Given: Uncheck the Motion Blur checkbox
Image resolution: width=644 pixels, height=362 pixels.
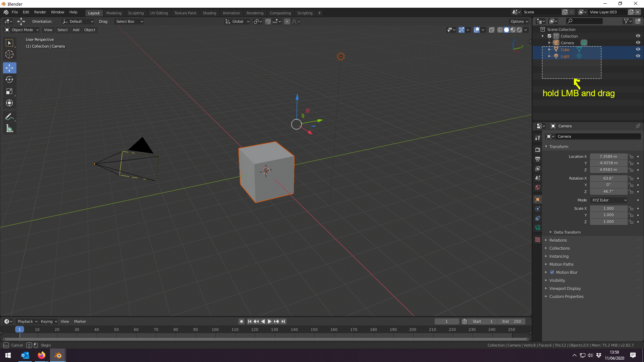Looking at the screenshot, I should [x=552, y=272].
